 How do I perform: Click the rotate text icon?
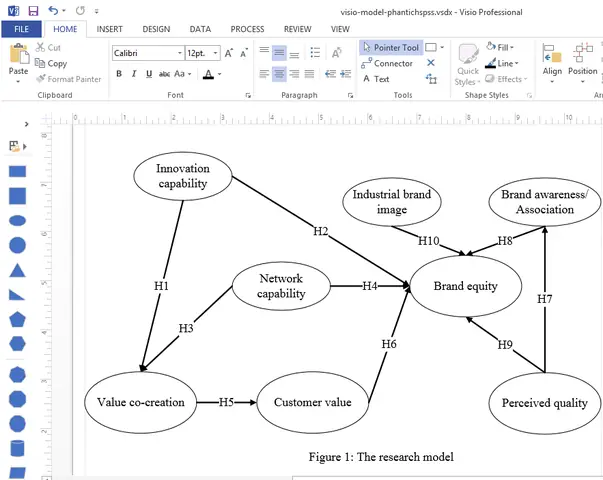(336, 52)
